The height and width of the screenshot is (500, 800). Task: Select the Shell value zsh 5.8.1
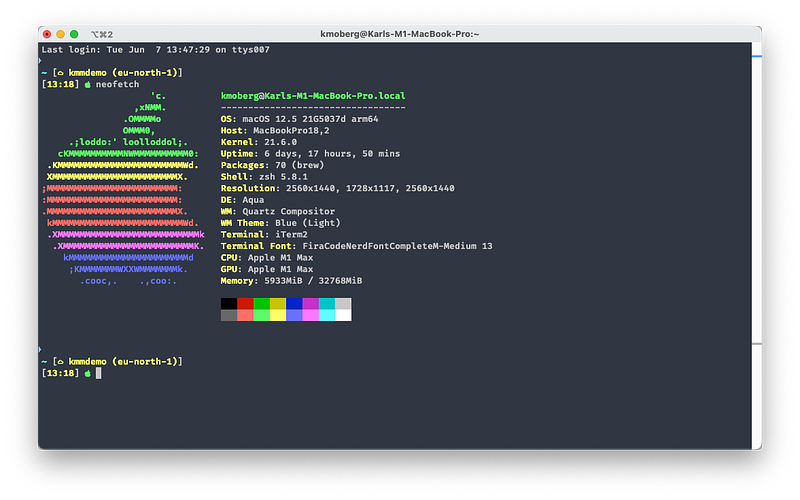(283, 177)
